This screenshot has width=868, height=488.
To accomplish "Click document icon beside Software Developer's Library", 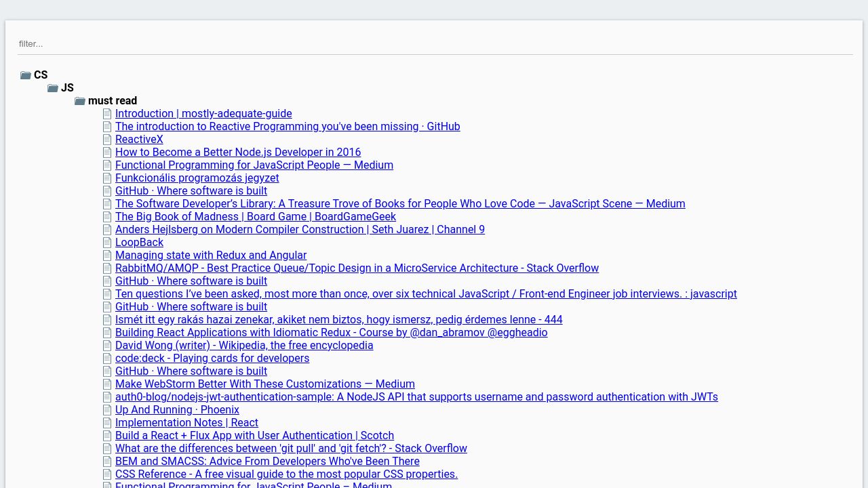I will pyautogui.click(x=107, y=204).
